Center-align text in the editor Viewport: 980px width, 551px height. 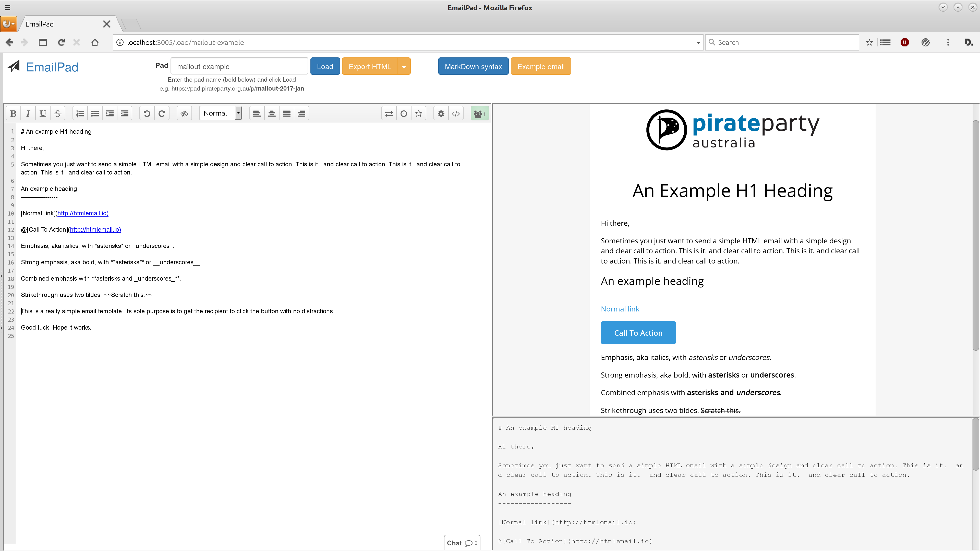(x=272, y=113)
